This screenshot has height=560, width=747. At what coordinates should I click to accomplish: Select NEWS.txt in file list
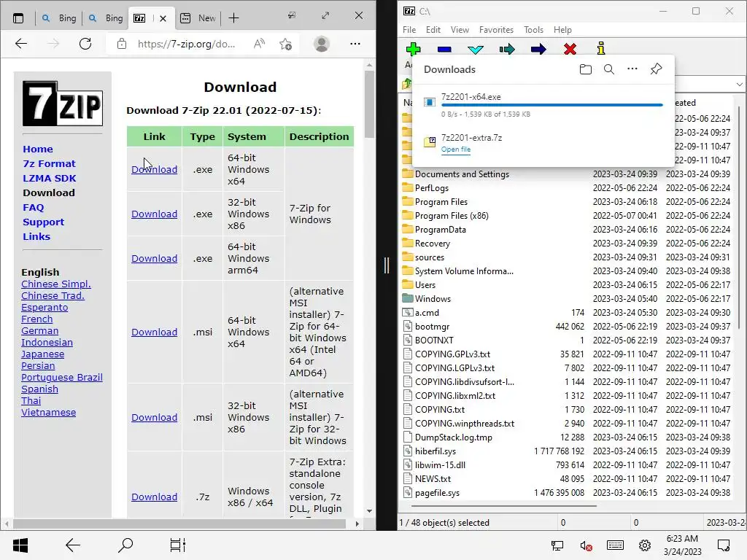pos(433,479)
